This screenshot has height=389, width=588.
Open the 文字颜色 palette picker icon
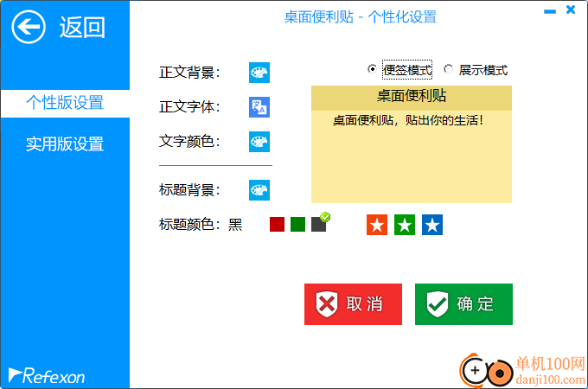click(259, 142)
